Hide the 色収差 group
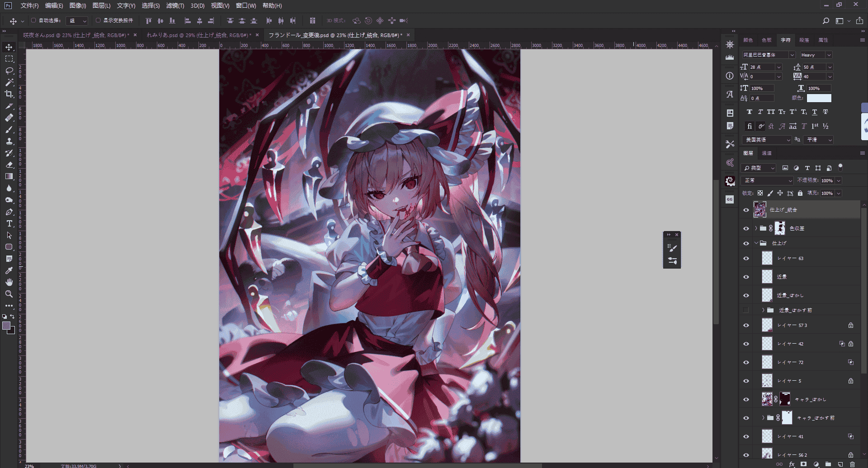Screen dimensions: 868x468 tap(746, 228)
